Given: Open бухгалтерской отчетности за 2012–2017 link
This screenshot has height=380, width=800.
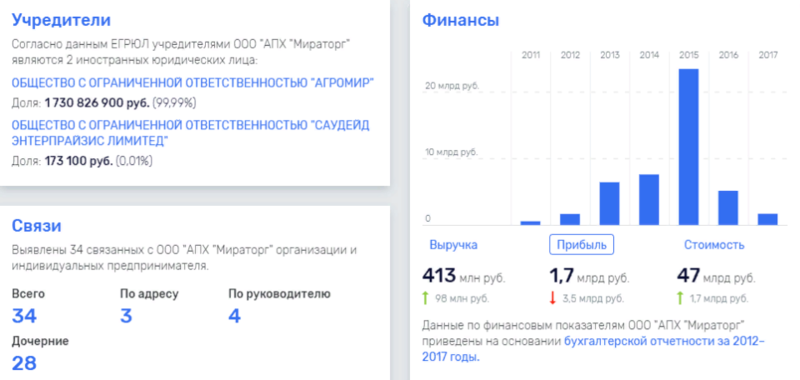Looking at the screenshot, I should (x=593, y=349).
